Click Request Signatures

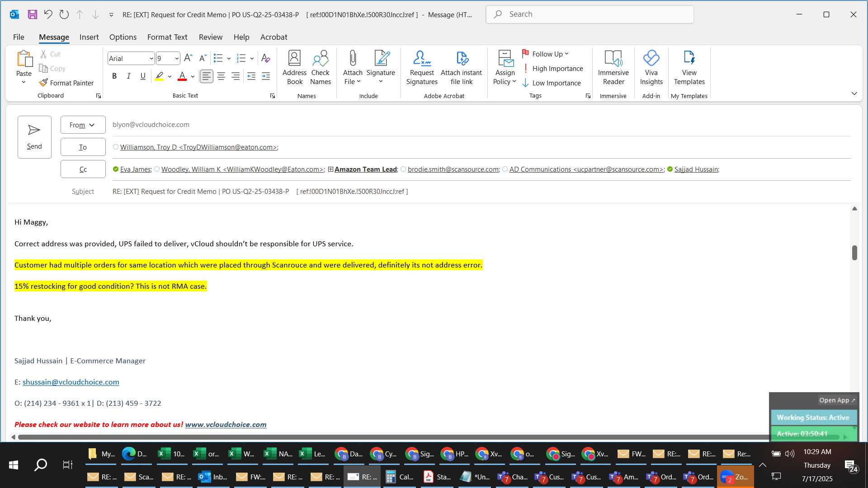click(422, 67)
